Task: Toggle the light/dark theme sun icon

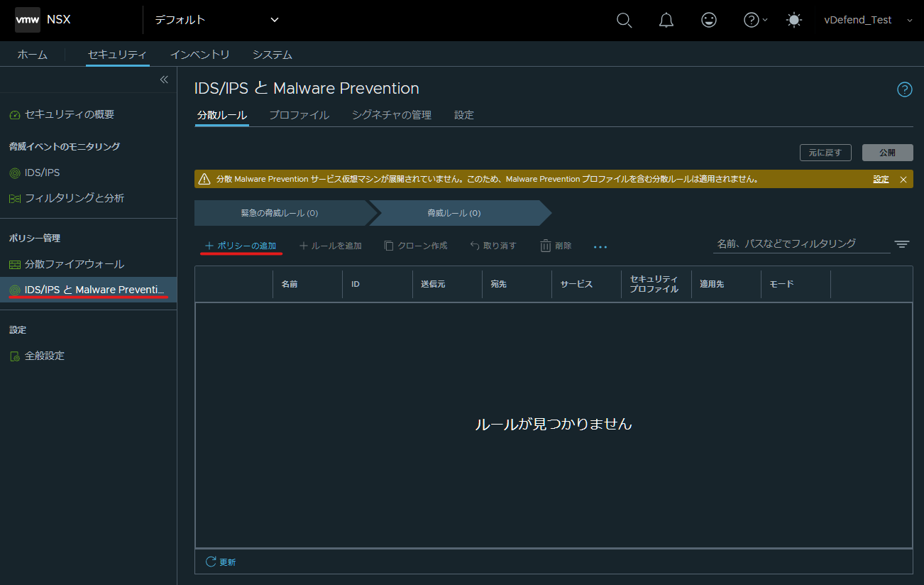Action: [x=794, y=20]
